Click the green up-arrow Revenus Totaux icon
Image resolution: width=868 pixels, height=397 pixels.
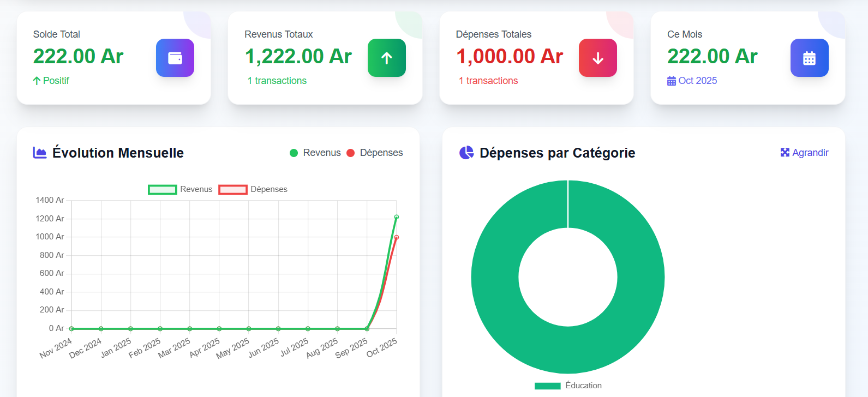pos(386,58)
